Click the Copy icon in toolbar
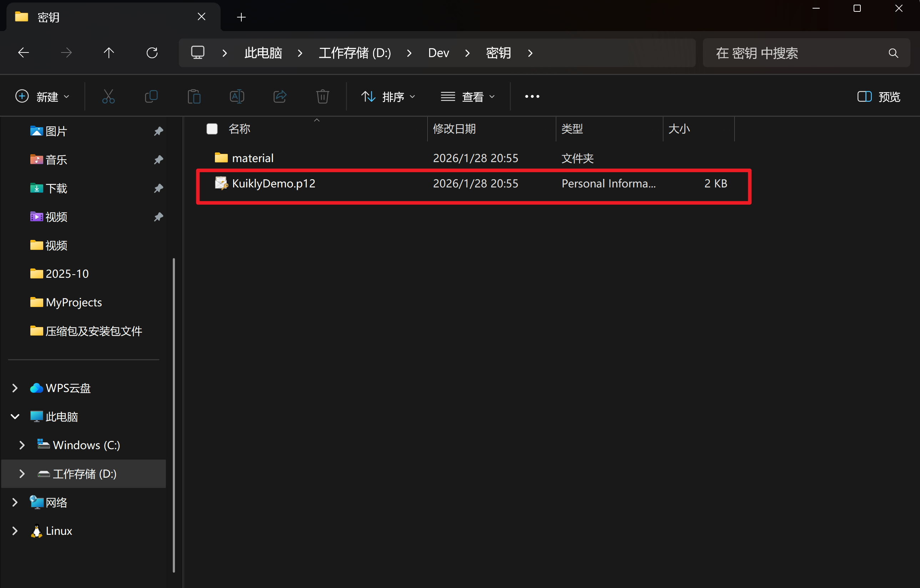 pos(151,97)
